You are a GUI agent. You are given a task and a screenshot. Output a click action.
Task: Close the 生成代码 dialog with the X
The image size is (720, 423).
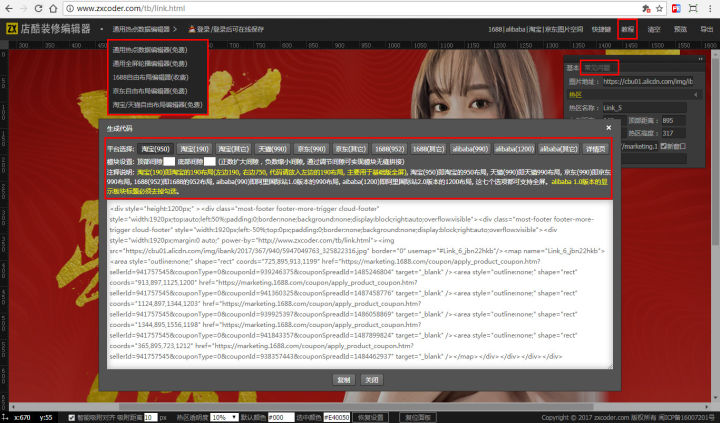608,128
